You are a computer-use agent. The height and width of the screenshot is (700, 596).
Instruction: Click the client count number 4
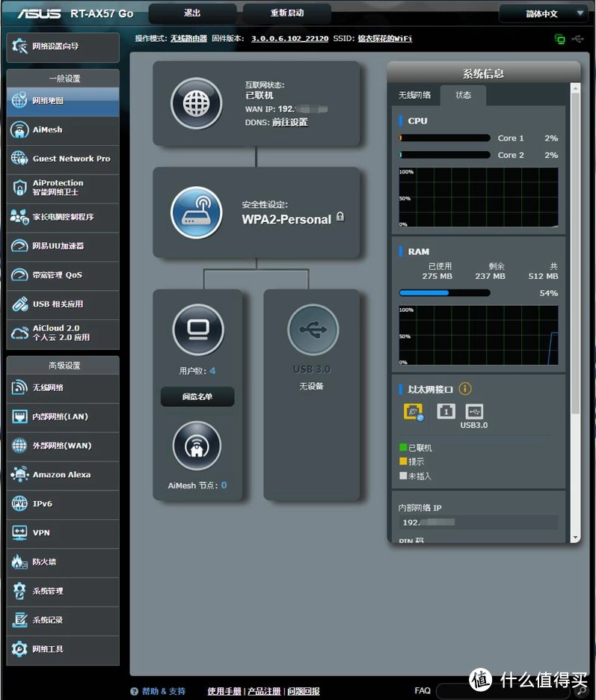pyautogui.click(x=212, y=370)
